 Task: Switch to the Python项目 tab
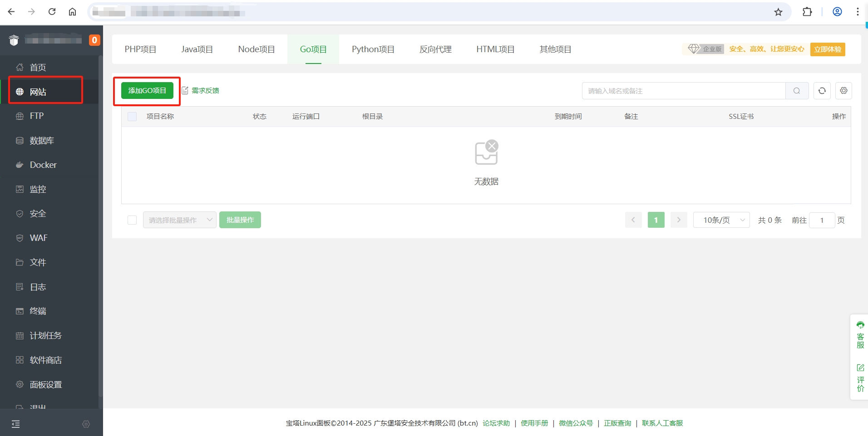373,49
